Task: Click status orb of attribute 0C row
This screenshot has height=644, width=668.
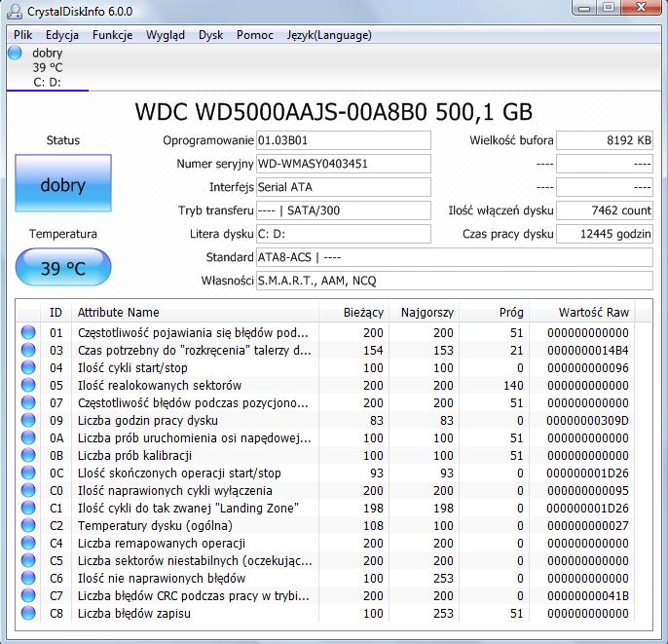Action: (28, 473)
